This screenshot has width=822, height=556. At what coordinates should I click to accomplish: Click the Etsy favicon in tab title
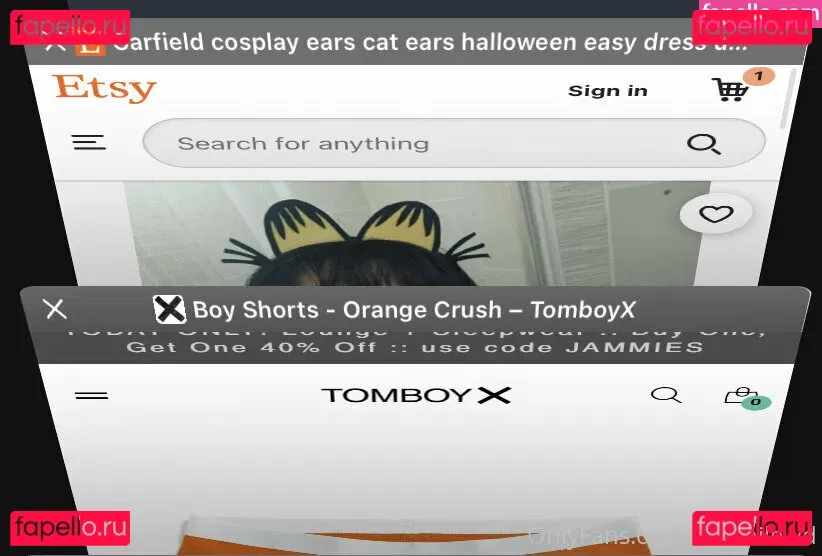(90, 46)
